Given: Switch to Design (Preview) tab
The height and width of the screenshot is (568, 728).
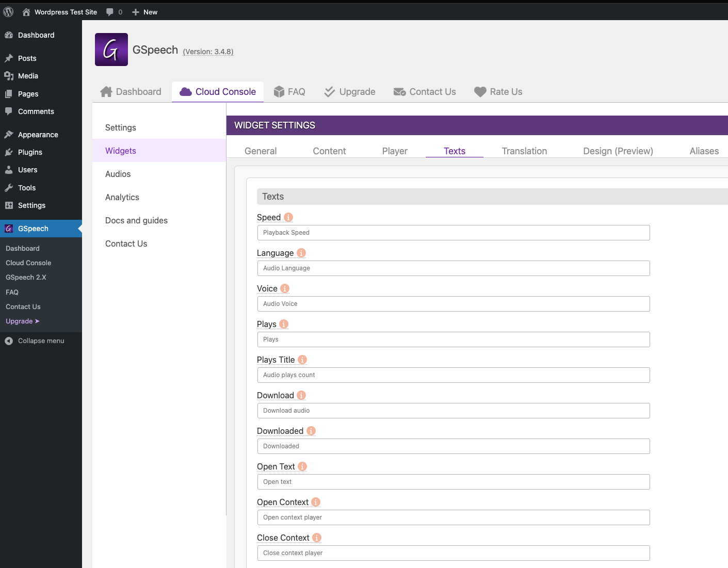Looking at the screenshot, I should point(618,151).
